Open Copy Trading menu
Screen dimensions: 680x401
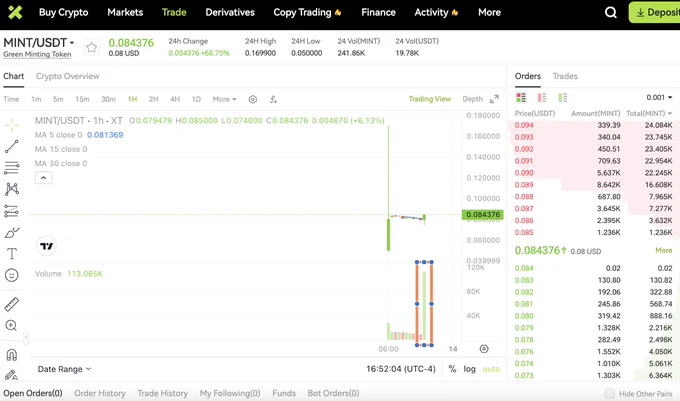307,13
